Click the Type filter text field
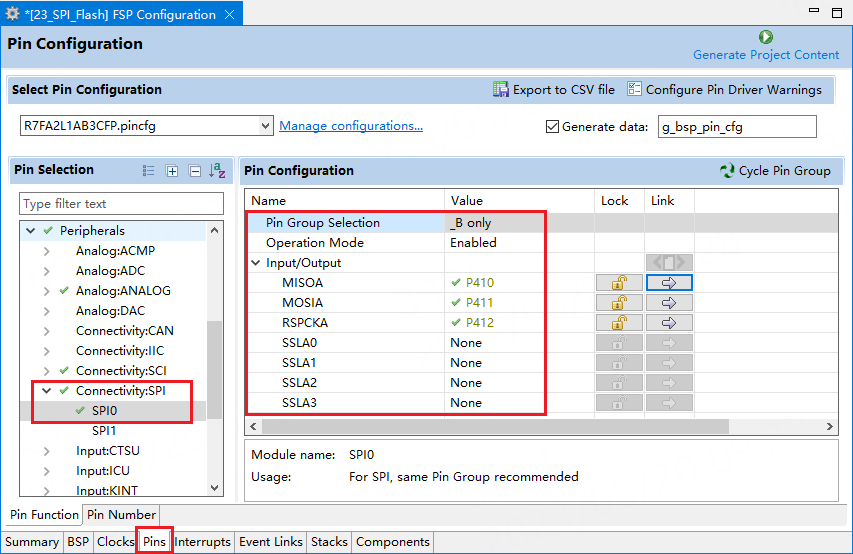 [122, 204]
